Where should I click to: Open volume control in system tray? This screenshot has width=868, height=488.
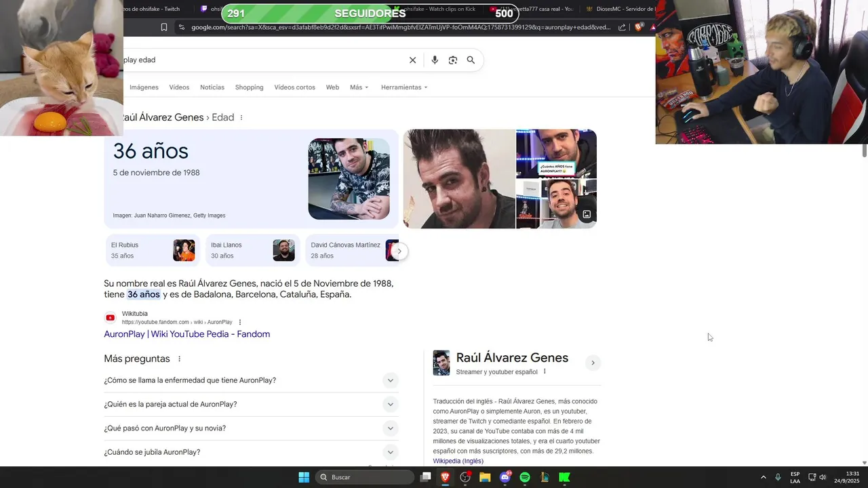tap(823, 477)
